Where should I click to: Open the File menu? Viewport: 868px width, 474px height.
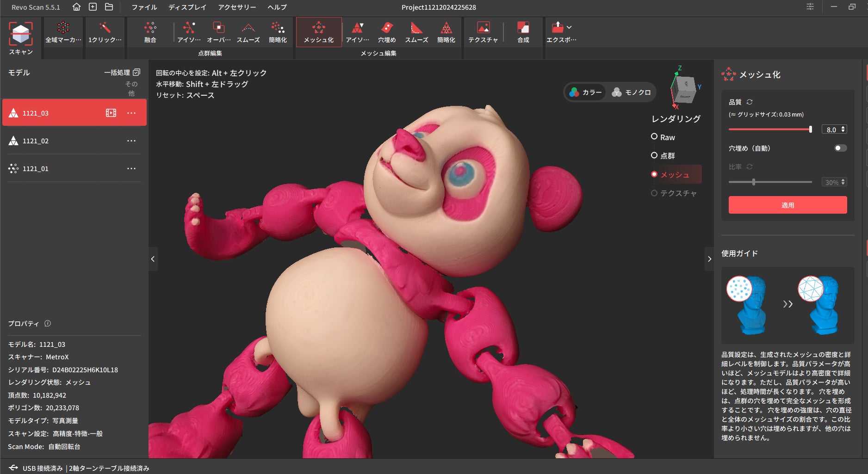(x=144, y=7)
